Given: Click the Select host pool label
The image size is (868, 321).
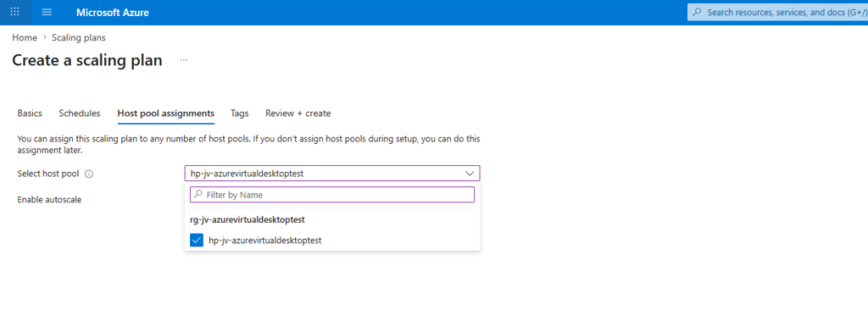Looking at the screenshot, I should click(x=48, y=174).
